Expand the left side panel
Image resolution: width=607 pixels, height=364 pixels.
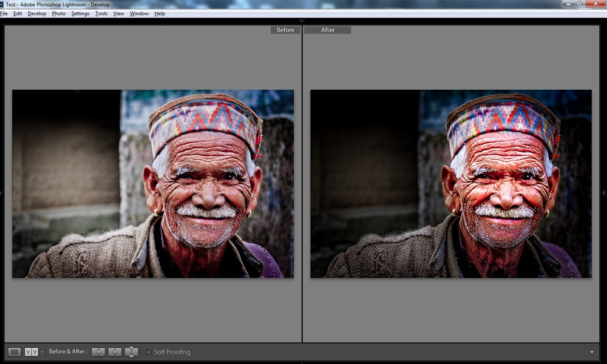point(2,193)
